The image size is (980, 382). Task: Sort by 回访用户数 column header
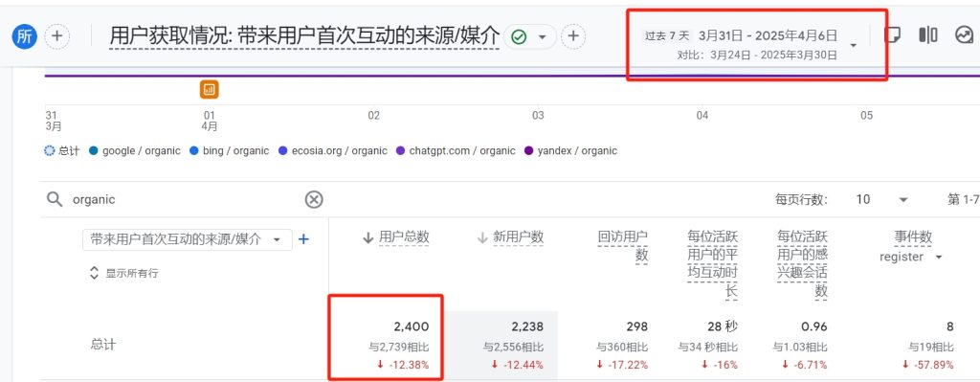[622, 246]
